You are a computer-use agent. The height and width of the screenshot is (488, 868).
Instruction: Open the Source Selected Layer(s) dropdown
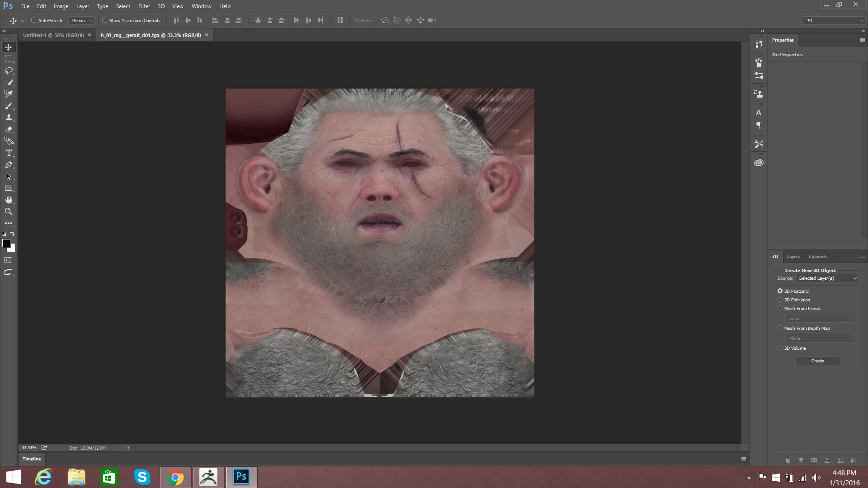(x=827, y=278)
